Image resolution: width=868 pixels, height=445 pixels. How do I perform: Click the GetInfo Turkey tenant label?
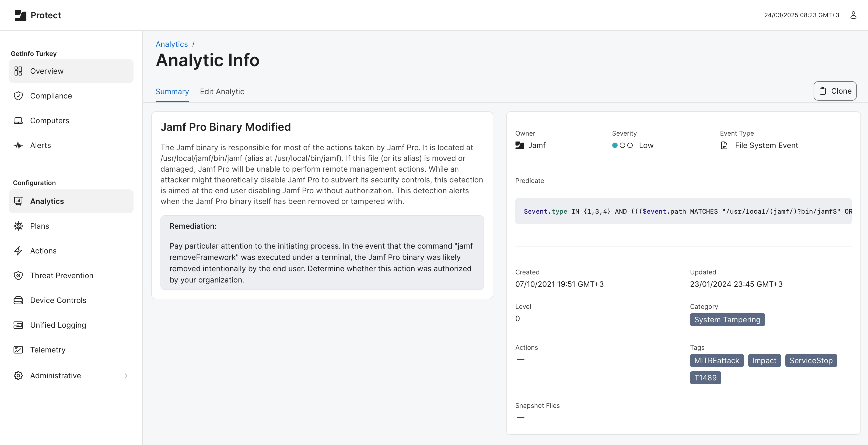click(34, 54)
